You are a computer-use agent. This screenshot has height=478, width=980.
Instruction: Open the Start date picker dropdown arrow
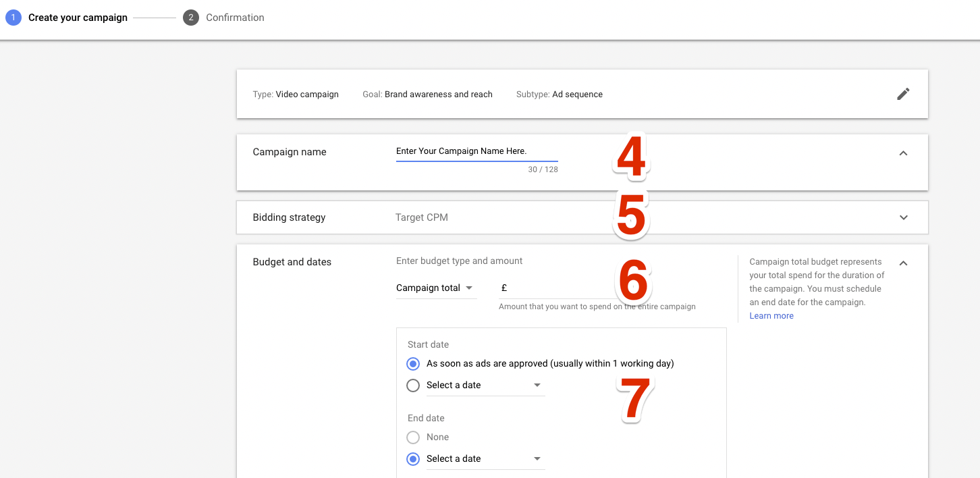click(x=537, y=386)
